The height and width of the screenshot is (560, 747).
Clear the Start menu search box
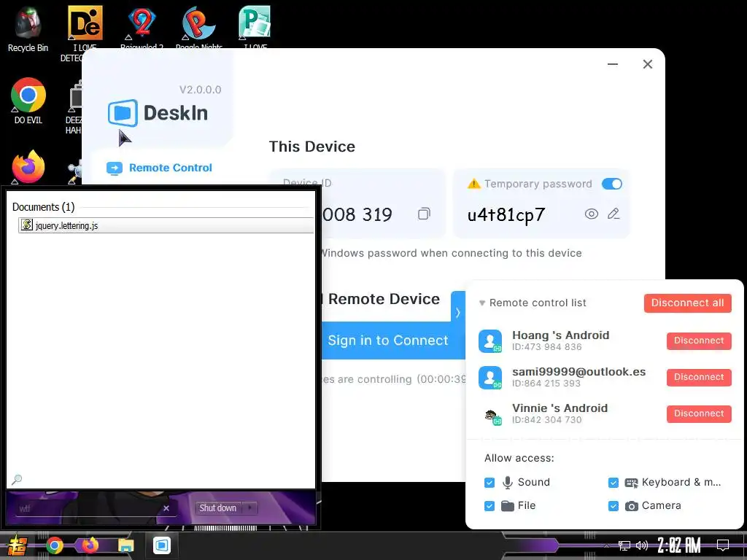[x=166, y=508]
